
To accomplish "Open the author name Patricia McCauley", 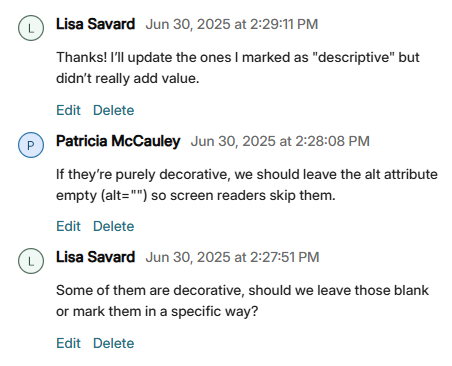I will [x=118, y=141].
